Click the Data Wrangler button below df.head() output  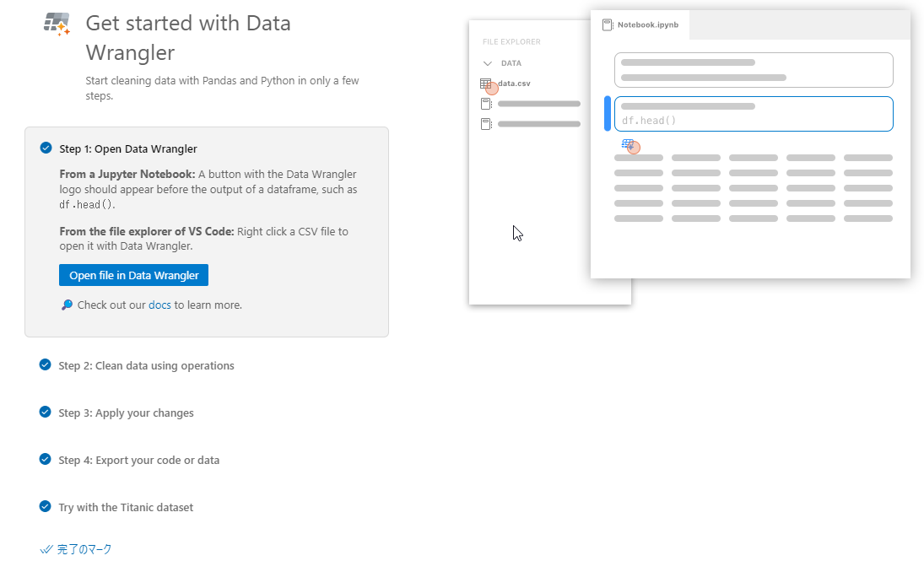(628, 145)
